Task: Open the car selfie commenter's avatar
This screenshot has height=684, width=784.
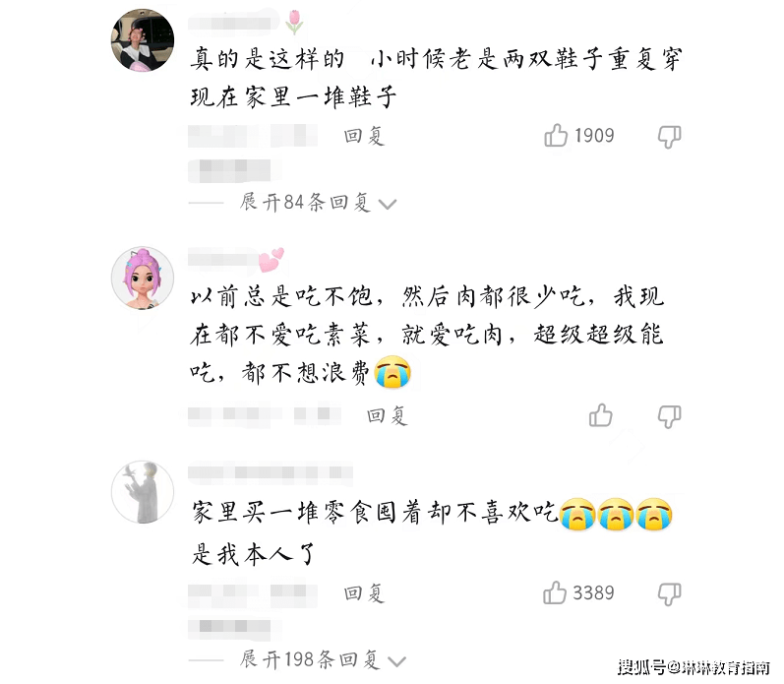Action: pyautogui.click(x=143, y=40)
